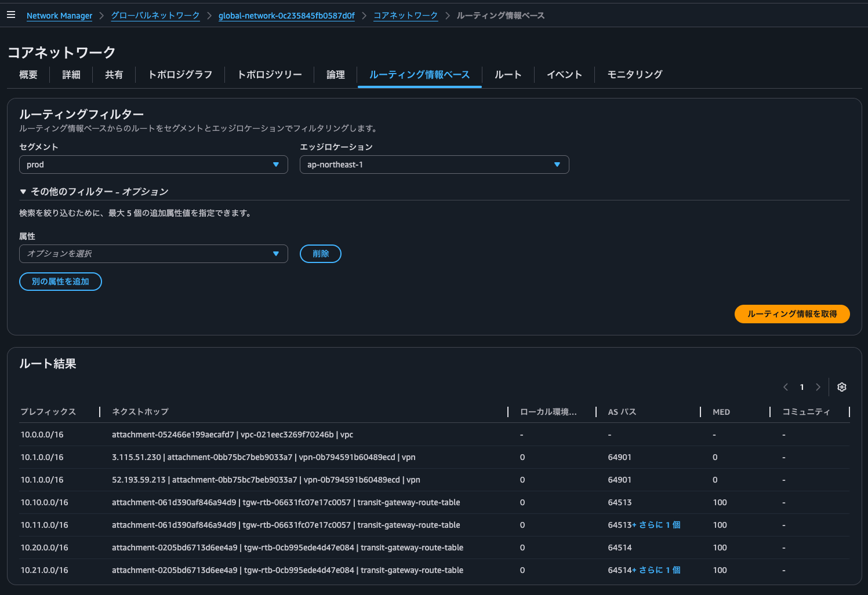Go to next results page arrow

click(x=818, y=387)
